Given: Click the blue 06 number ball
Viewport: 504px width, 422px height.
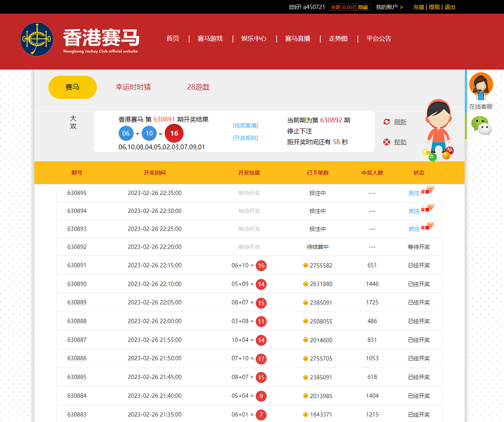Looking at the screenshot, I should pos(126,133).
